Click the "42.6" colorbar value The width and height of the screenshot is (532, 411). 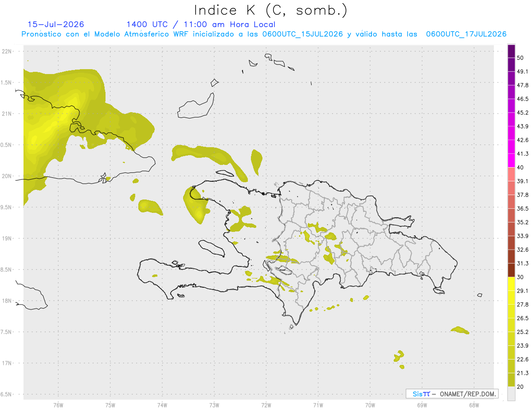(x=523, y=140)
